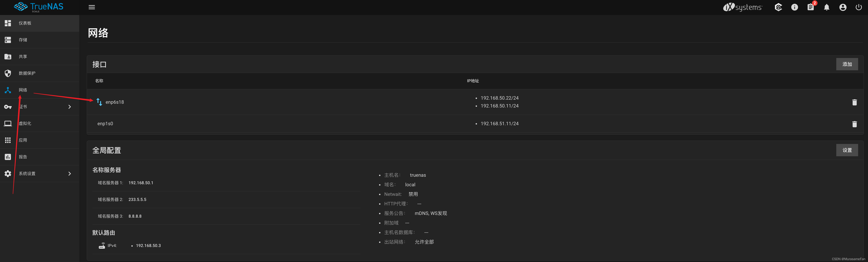Select the enp1s0 interface row
The width and height of the screenshot is (868, 262).
[105, 124]
